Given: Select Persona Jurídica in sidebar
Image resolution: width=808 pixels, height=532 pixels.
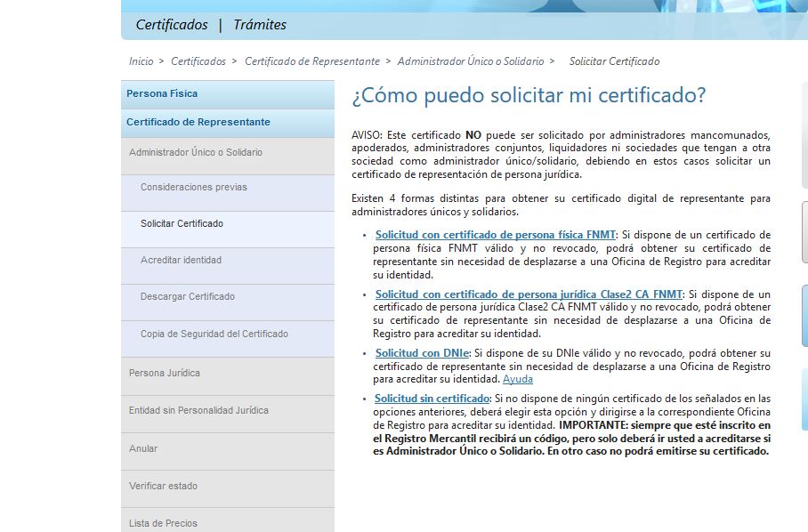Looking at the screenshot, I should click(x=165, y=373).
